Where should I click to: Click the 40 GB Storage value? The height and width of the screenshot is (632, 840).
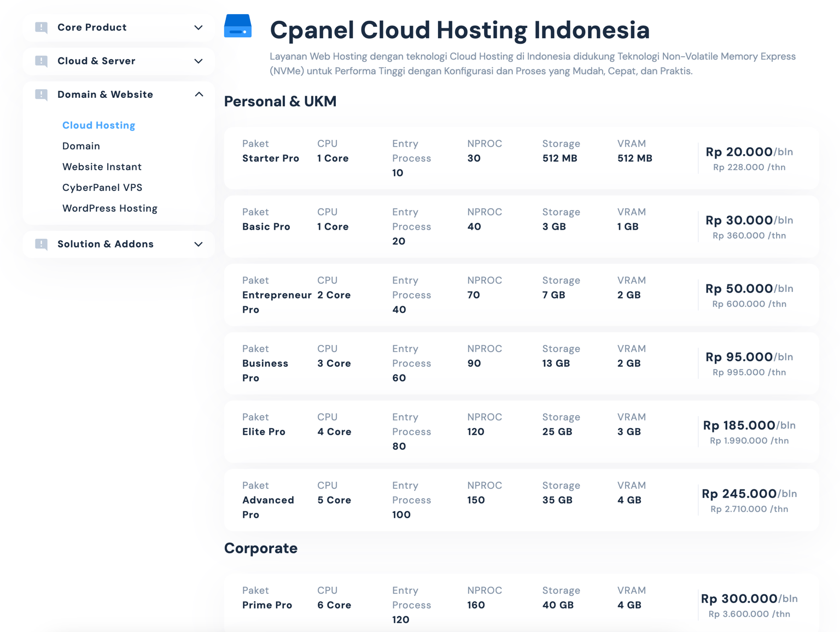558,605
